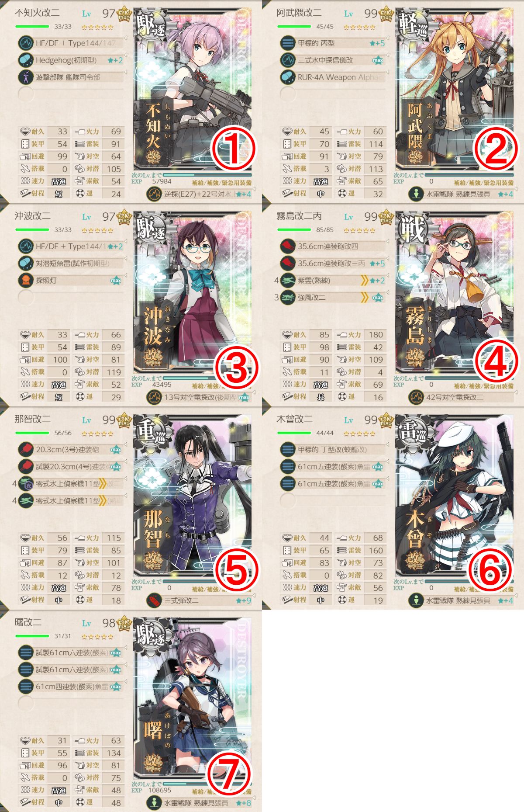This screenshot has width=524, height=812.
Task: Select 曙改二's 61cm四連装(酸素)魚雷 row
Action: point(71,687)
